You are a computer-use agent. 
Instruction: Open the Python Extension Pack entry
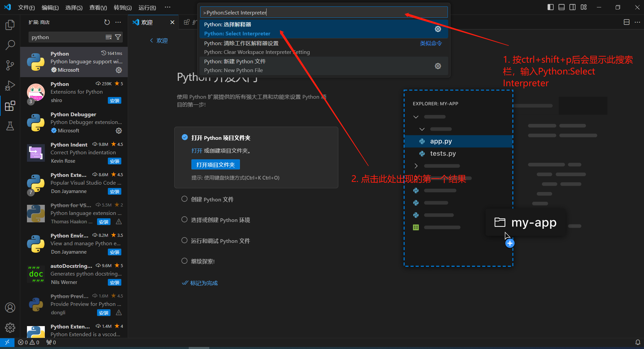74,183
